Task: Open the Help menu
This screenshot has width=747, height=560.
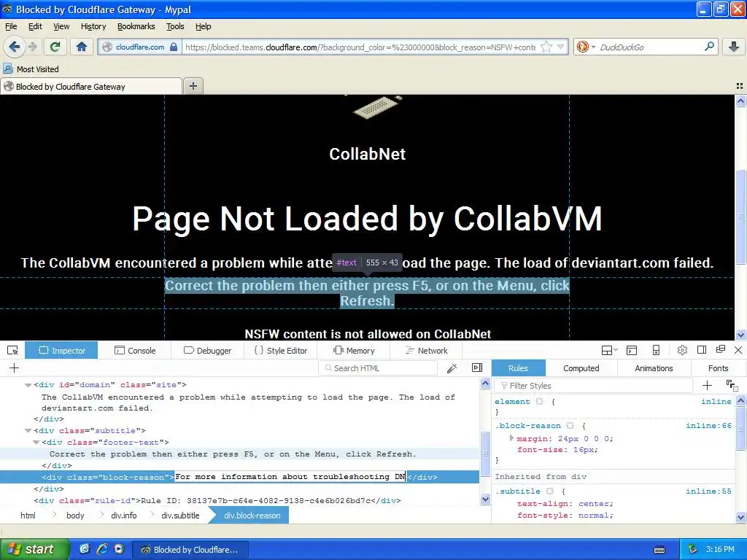Action: (x=204, y=26)
